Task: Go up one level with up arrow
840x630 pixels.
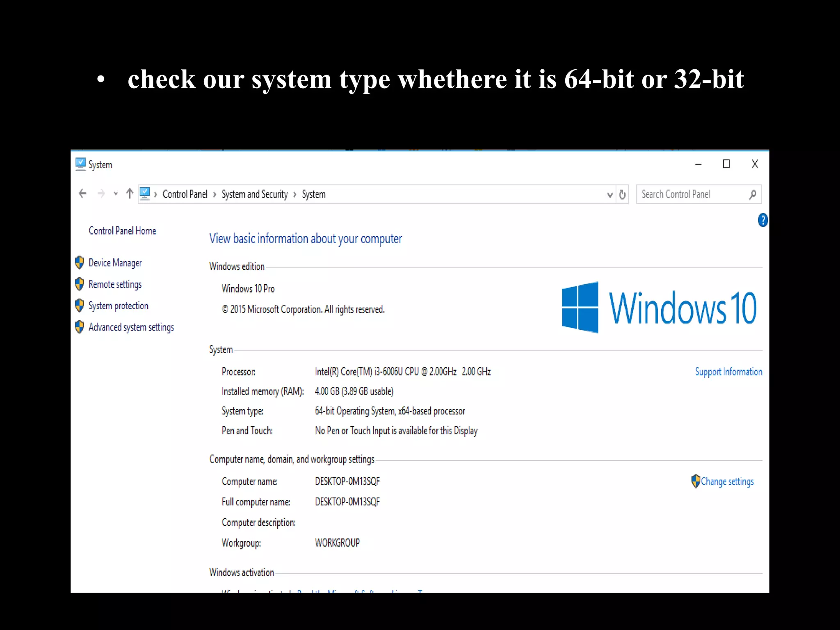Action: pos(130,193)
